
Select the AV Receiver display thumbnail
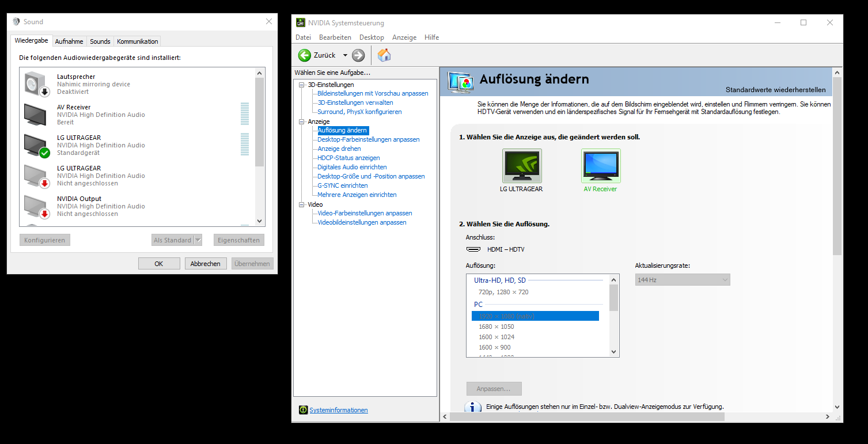coord(601,166)
